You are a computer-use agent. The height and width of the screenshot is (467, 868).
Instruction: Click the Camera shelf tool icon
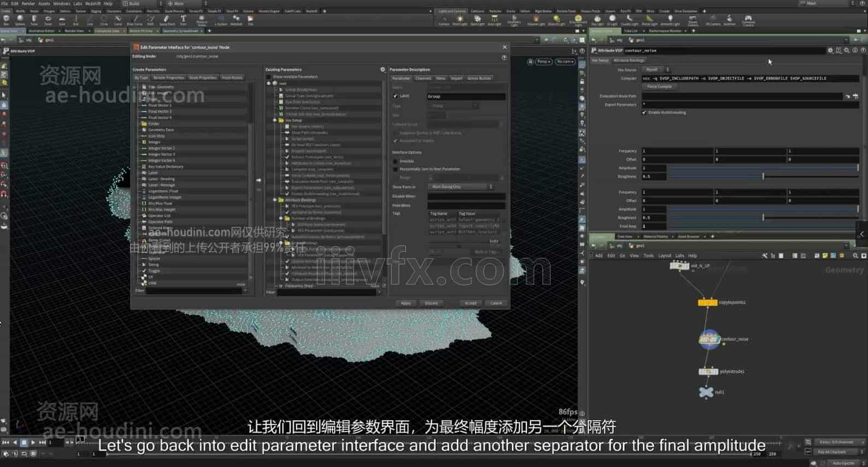coord(444,20)
